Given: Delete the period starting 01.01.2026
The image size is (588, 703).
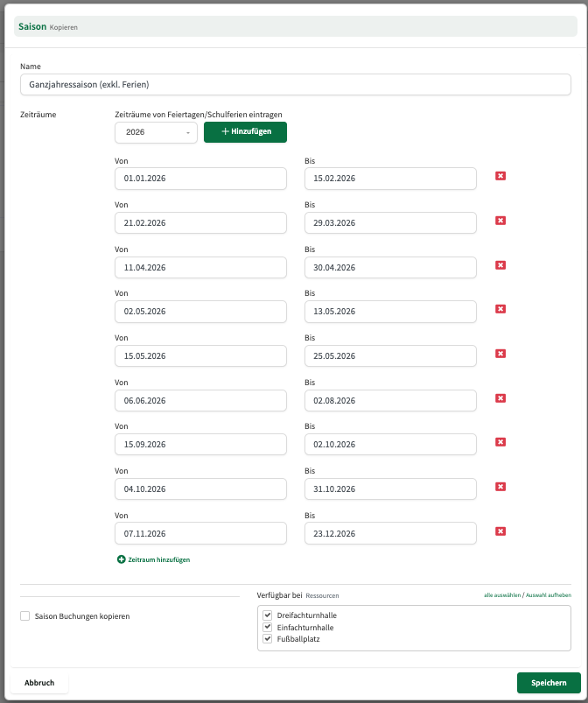Looking at the screenshot, I should pyautogui.click(x=500, y=176).
